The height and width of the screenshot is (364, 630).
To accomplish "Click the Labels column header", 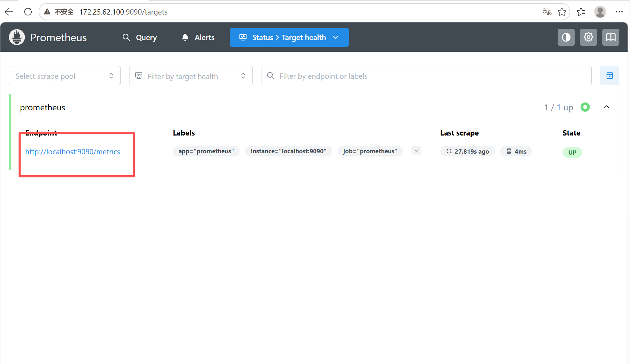I will 184,133.
